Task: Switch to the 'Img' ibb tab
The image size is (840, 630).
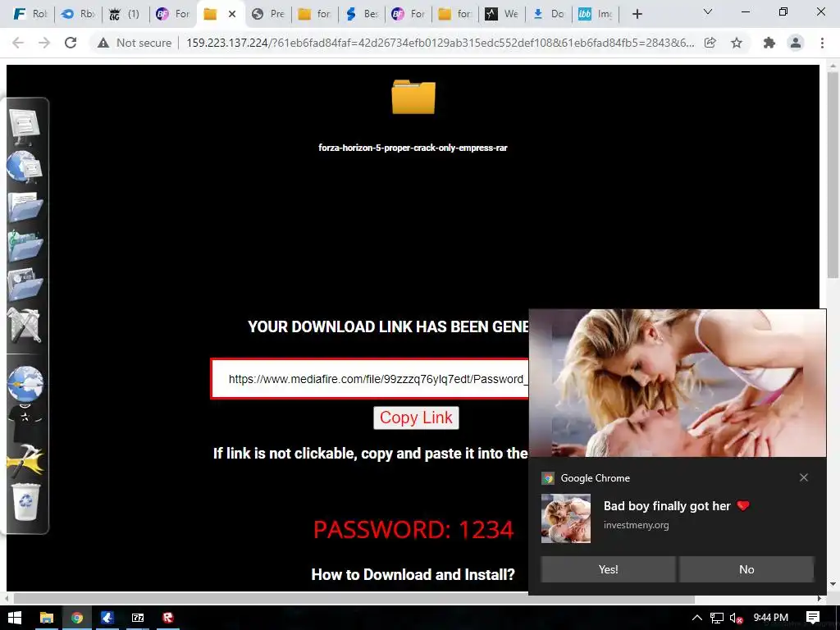Action: 596,14
